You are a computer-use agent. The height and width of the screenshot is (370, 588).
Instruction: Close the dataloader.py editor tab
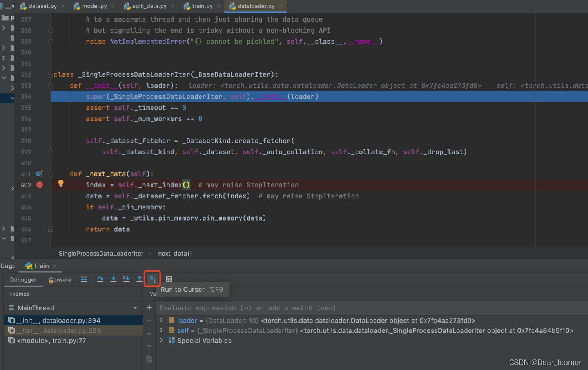281,6
